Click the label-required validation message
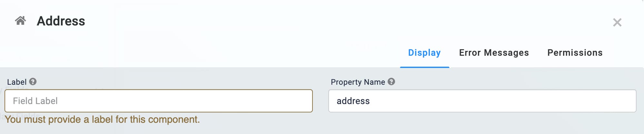Screen dimensions: 644x134 coord(102,120)
